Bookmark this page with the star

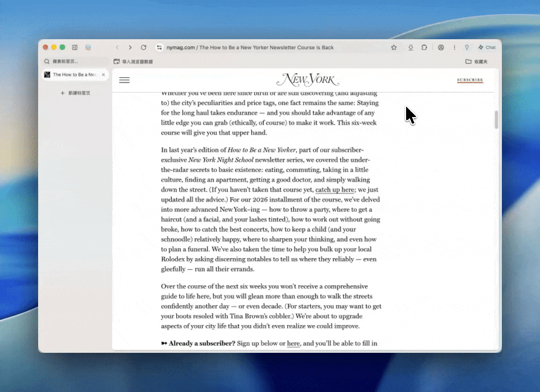(x=394, y=47)
